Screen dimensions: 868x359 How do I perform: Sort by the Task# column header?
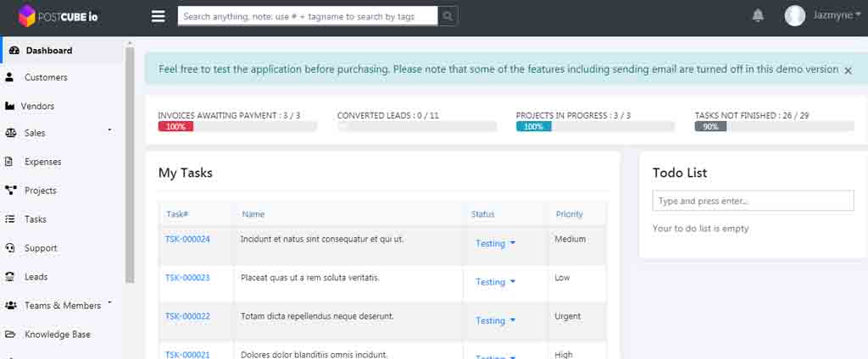click(x=177, y=214)
